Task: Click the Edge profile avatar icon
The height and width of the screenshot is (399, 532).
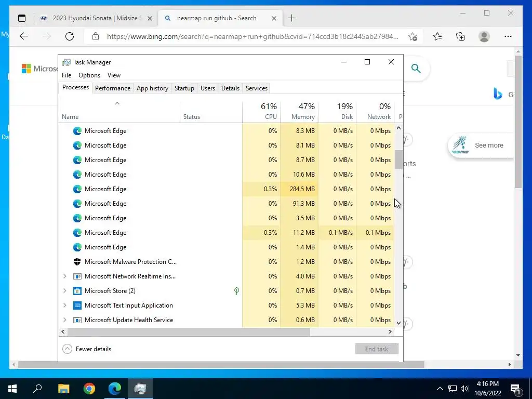Action: coord(484,36)
